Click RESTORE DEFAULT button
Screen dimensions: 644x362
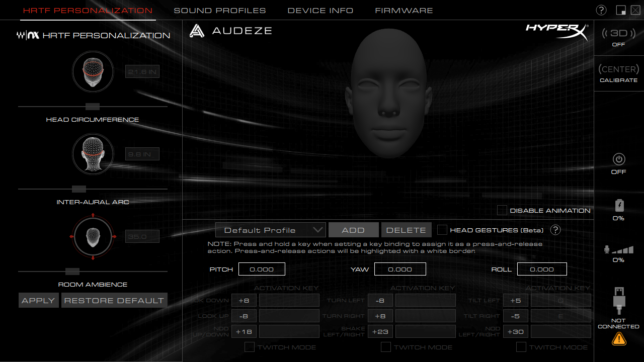[114, 300]
